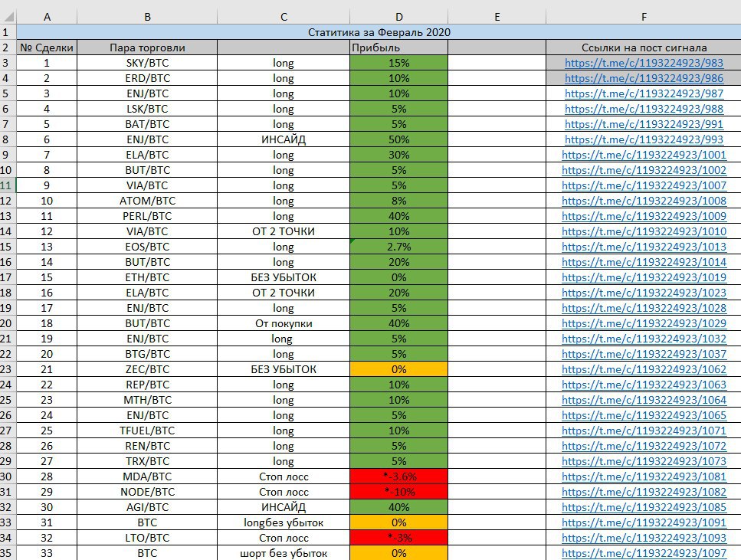Select column F header
The width and height of the screenshot is (741, 560).
644,17
